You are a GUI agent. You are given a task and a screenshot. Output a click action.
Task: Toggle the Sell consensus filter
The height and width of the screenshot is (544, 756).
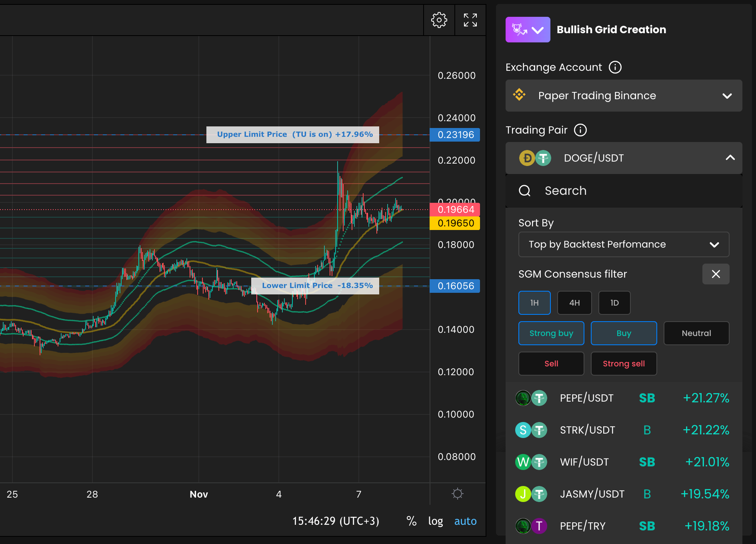click(551, 364)
